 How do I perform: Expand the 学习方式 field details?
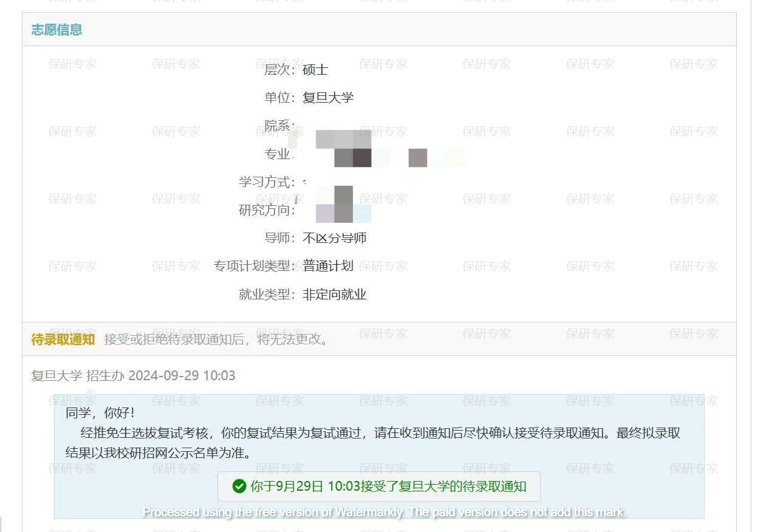click(x=264, y=182)
